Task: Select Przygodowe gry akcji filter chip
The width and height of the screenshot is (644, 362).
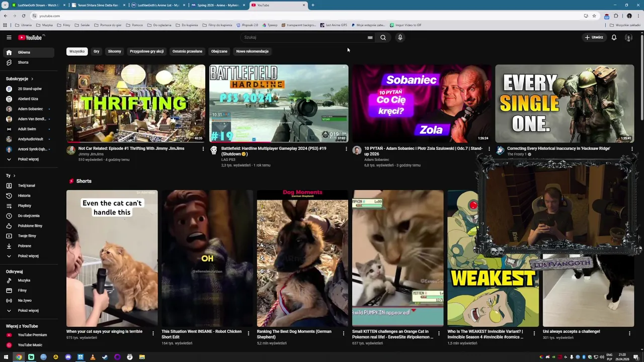Action: 146,51
